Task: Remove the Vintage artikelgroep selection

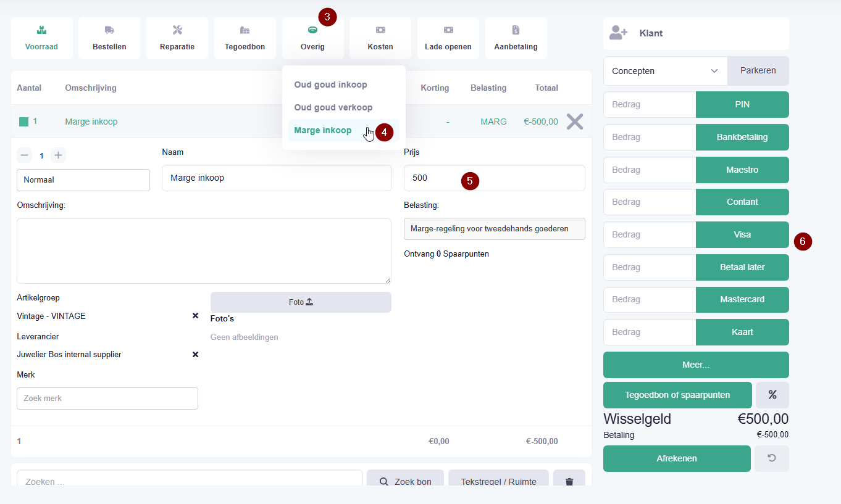Action: point(195,316)
